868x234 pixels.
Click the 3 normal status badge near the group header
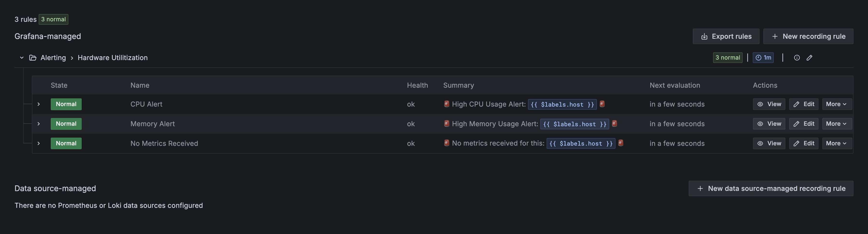click(x=728, y=57)
